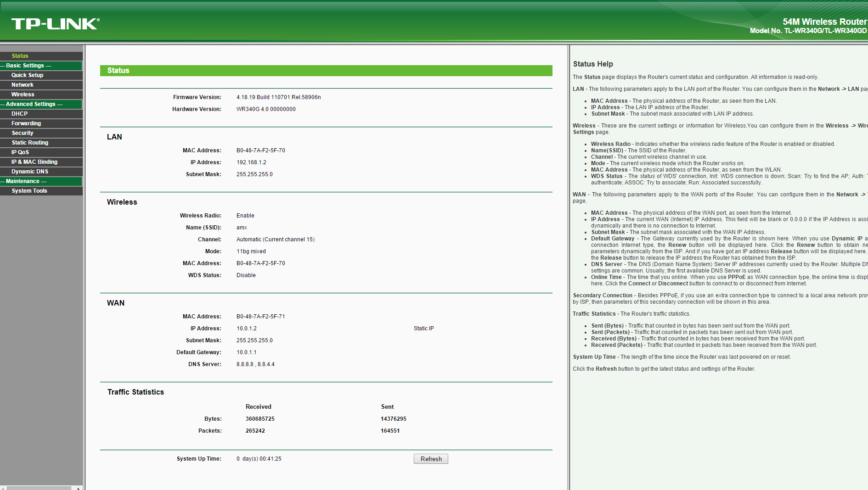Viewport: 868px width, 490px height.
Task: Click the TP-LINK logo
Action: (56, 24)
